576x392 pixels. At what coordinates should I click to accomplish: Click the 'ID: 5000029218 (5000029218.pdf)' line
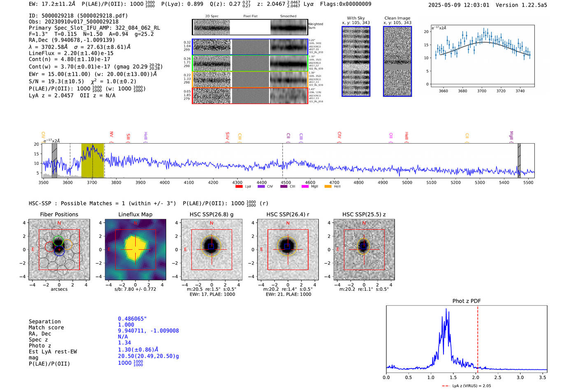pyautogui.click(x=78, y=16)
